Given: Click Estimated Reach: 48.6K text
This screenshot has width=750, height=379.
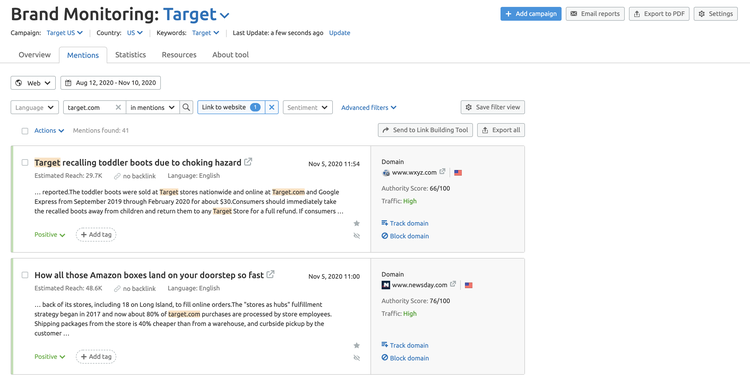Looking at the screenshot, I should [x=68, y=289].
